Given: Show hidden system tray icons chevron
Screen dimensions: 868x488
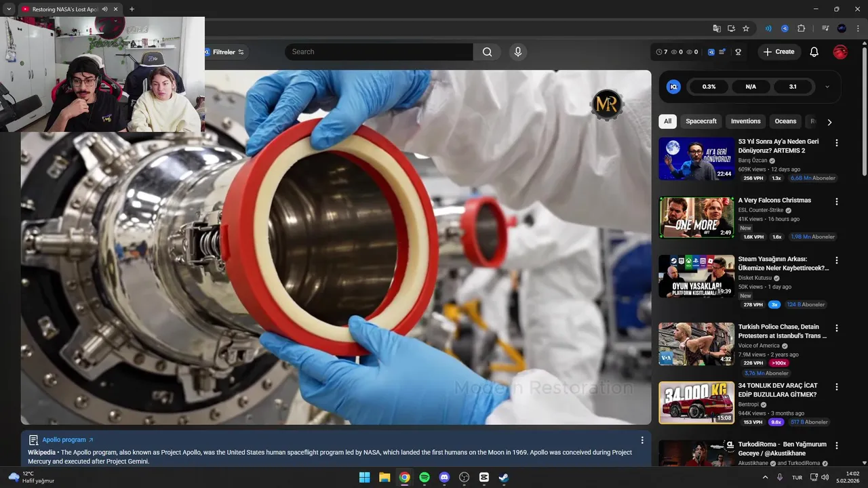Looking at the screenshot, I should click(766, 477).
